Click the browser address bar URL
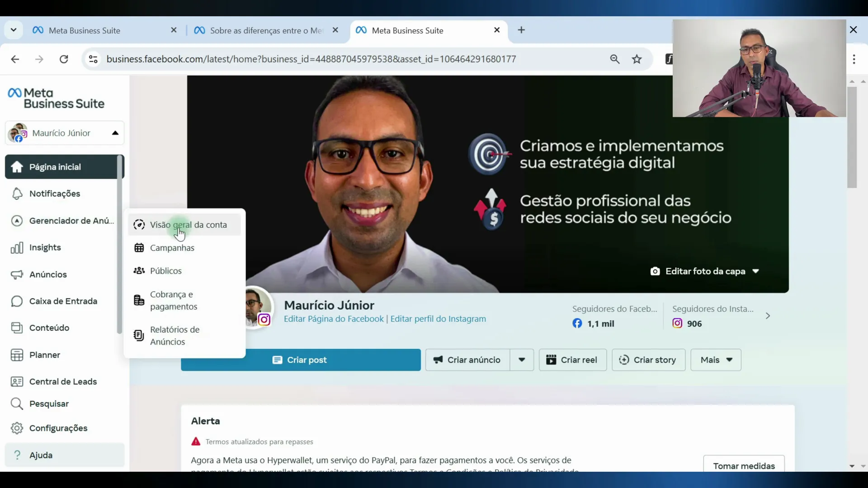The width and height of the screenshot is (868, 488). click(311, 59)
